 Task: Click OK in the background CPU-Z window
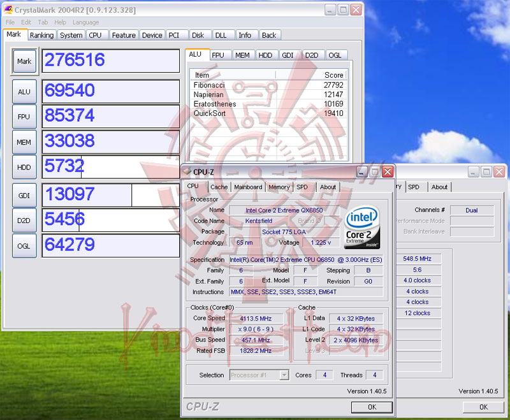click(483, 407)
